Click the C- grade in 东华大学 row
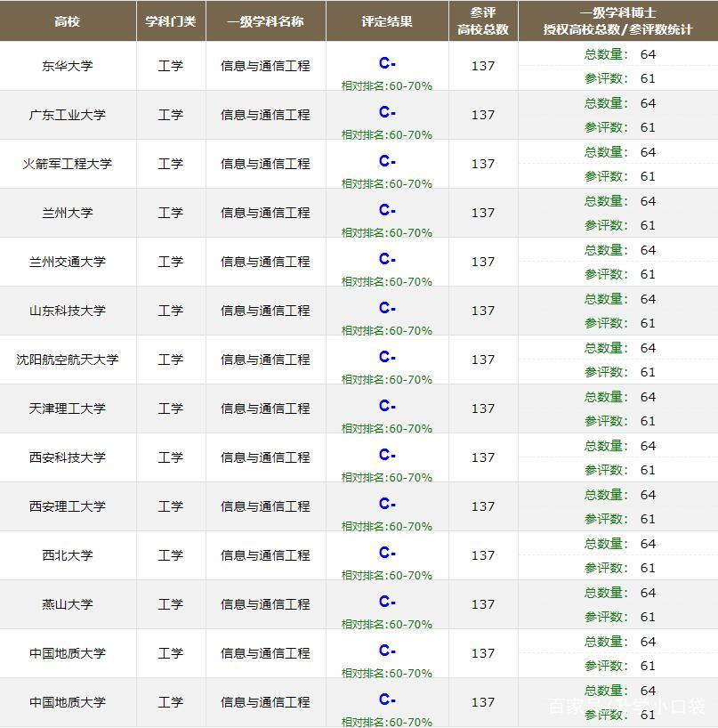 click(387, 62)
